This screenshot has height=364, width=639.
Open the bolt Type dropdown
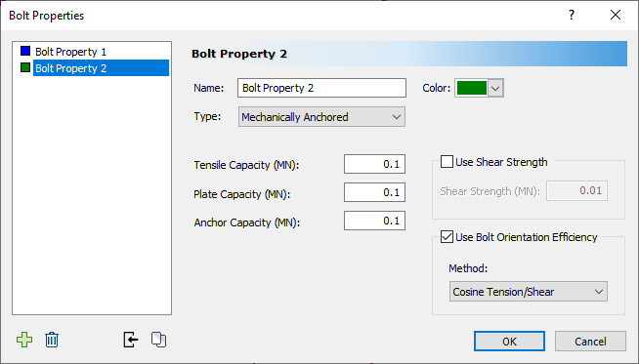pyautogui.click(x=321, y=117)
